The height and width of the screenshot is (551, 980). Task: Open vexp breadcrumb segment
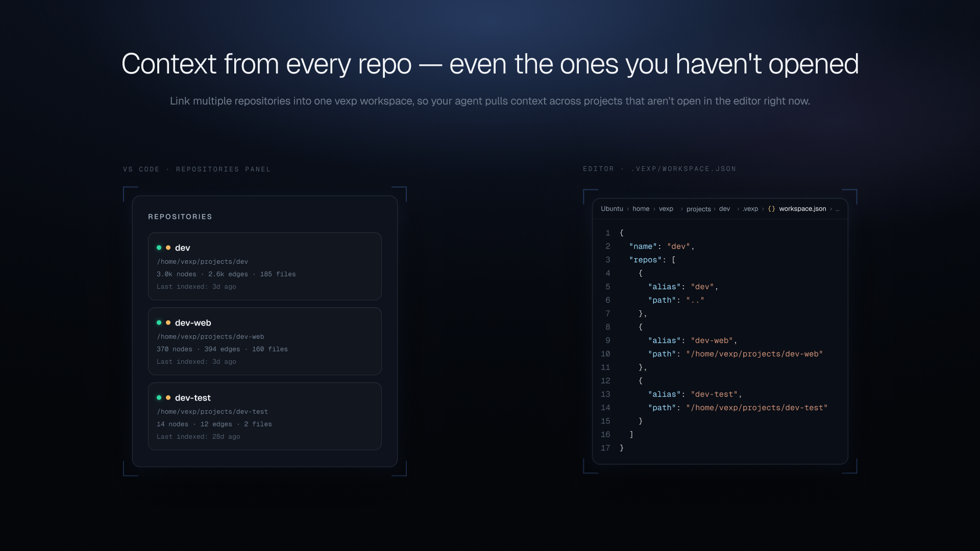tap(666, 209)
